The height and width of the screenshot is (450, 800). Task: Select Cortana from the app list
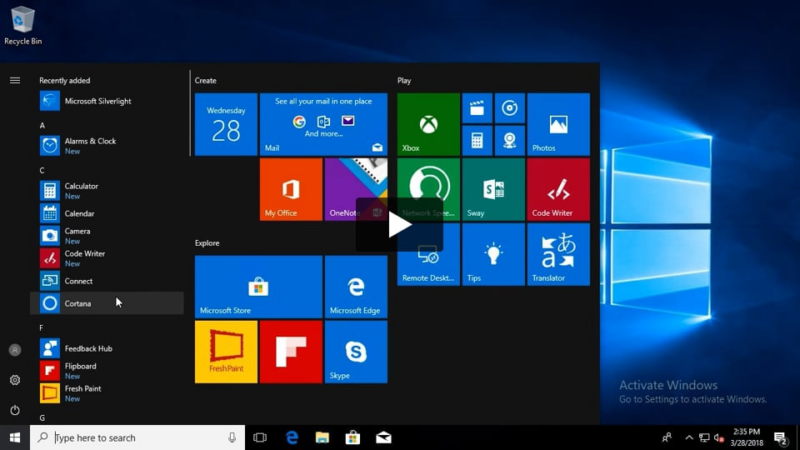[78, 303]
